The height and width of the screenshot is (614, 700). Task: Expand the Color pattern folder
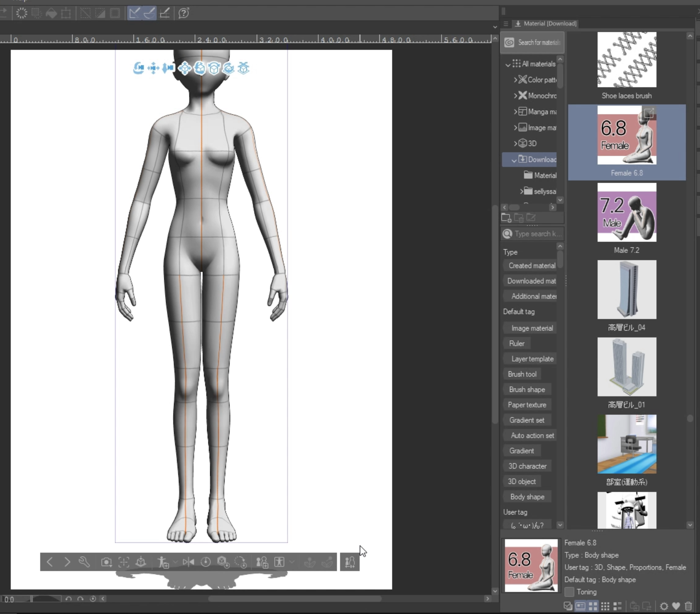(x=516, y=80)
